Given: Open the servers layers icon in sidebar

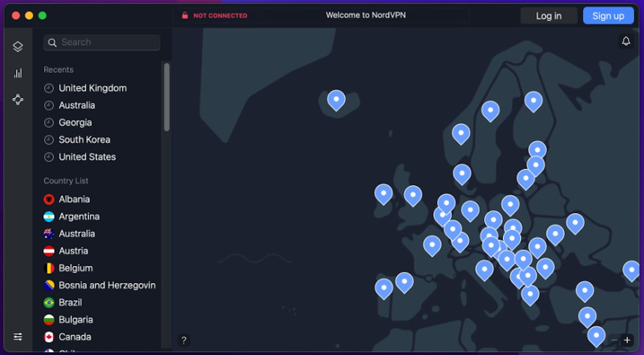Looking at the screenshot, I should [x=18, y=46].
